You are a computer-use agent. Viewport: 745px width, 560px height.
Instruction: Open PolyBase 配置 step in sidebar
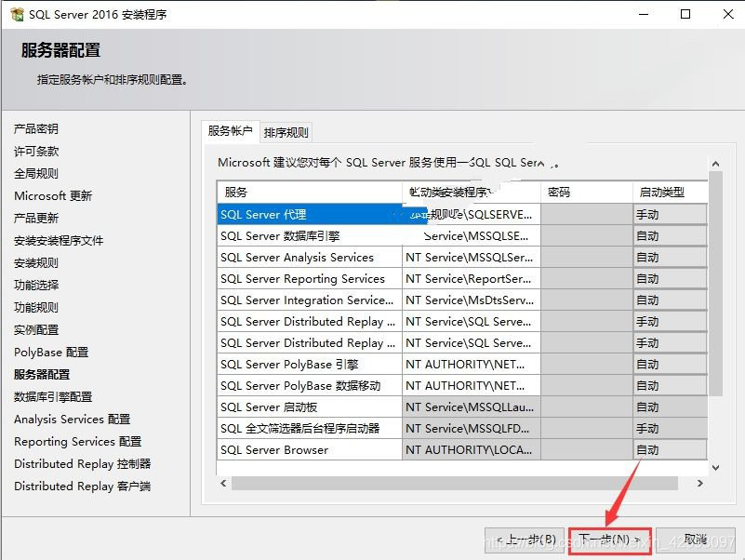[x=51, y=353]
